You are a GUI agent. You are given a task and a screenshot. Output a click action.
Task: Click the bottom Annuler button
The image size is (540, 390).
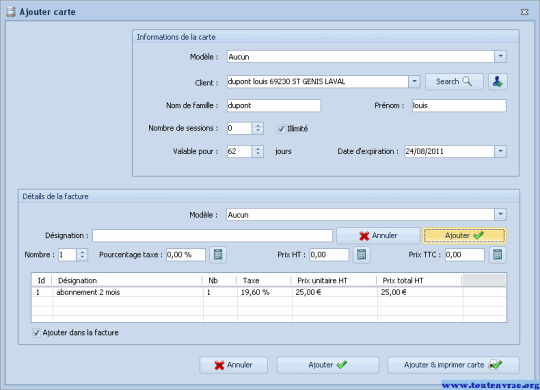[233, 365]
